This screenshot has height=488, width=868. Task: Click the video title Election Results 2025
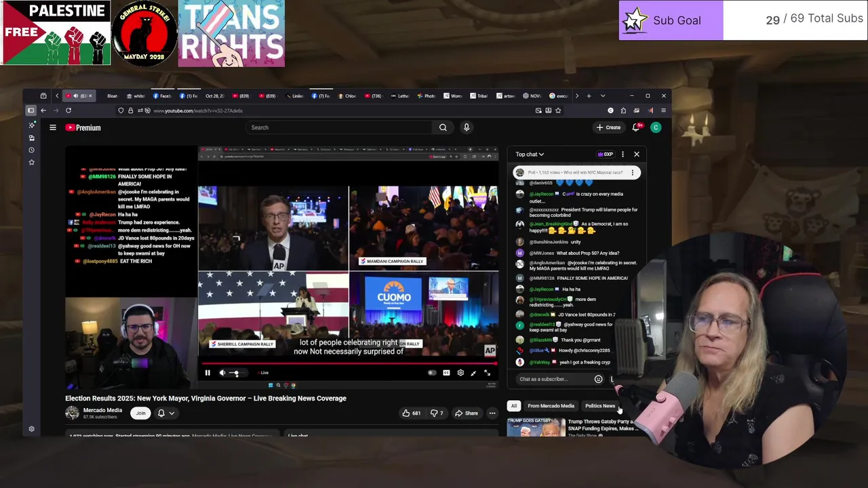pos(205,399)
